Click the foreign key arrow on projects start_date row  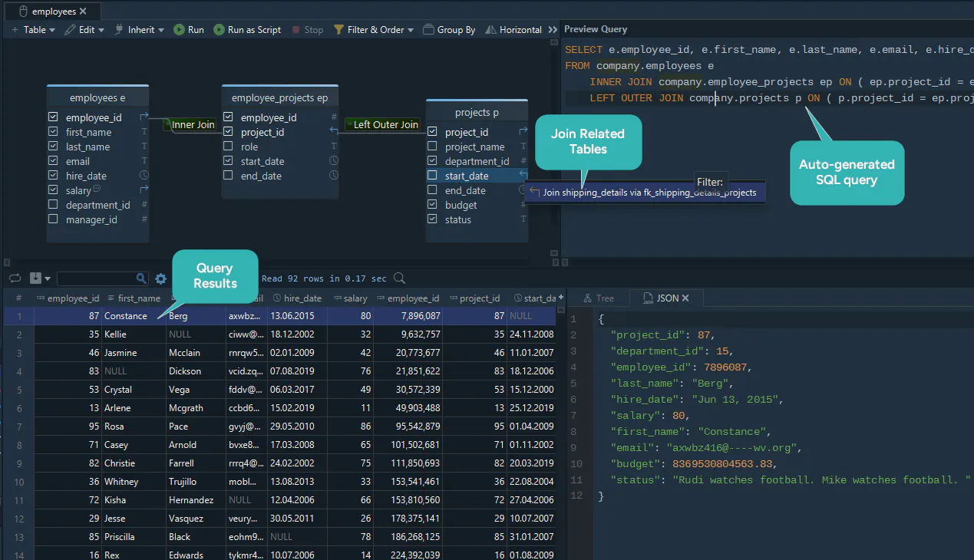(523, 176)
